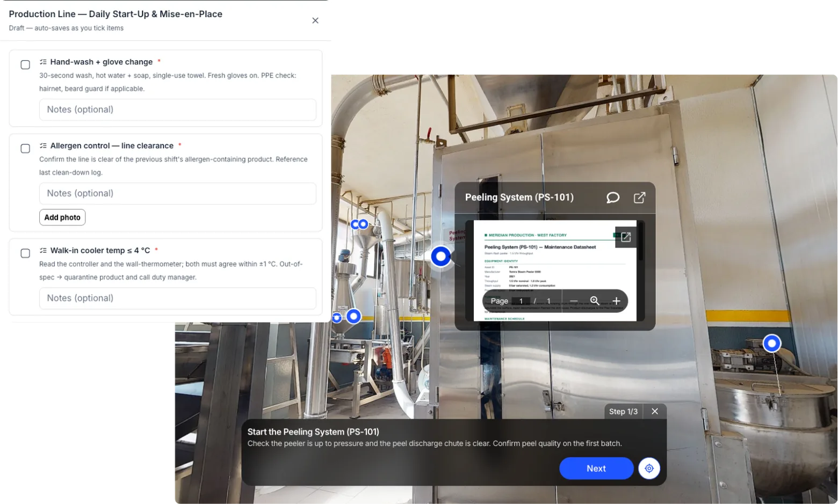Click the maintenance datasheet thumbnail

point(555,271)
